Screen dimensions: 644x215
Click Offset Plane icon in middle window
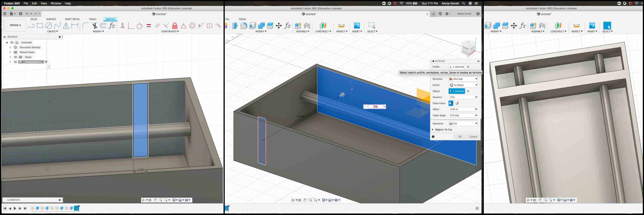[x=323, y=25]
